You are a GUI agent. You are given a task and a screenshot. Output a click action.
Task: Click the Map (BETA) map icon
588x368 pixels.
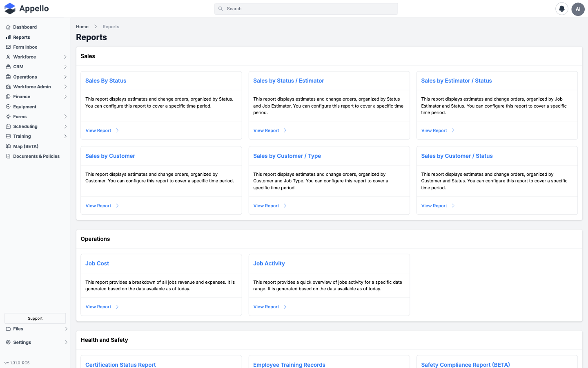coord(8,146)
